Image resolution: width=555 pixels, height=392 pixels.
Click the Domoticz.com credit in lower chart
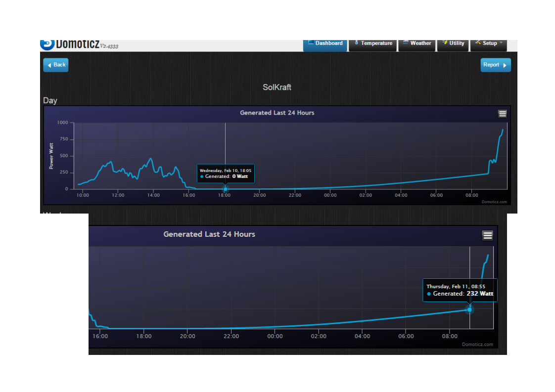click(x=477, y=345)
